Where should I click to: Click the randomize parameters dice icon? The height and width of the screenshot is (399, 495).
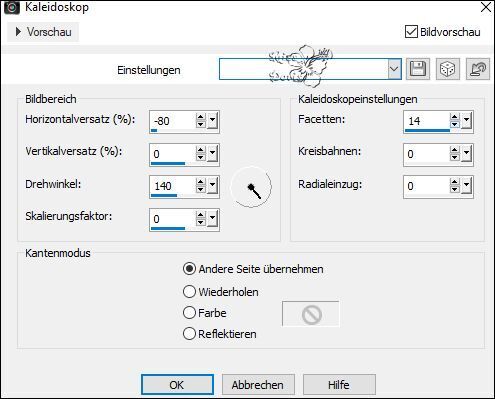(447, 69)
